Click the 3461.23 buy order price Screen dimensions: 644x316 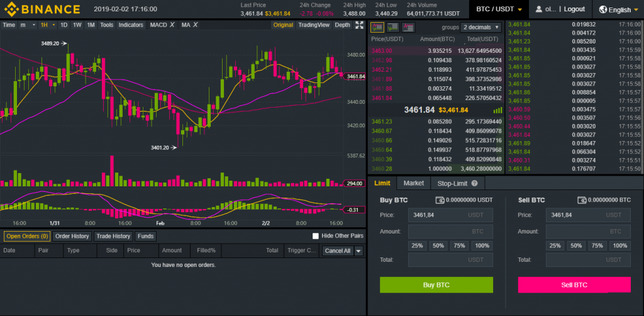[382, 121]
